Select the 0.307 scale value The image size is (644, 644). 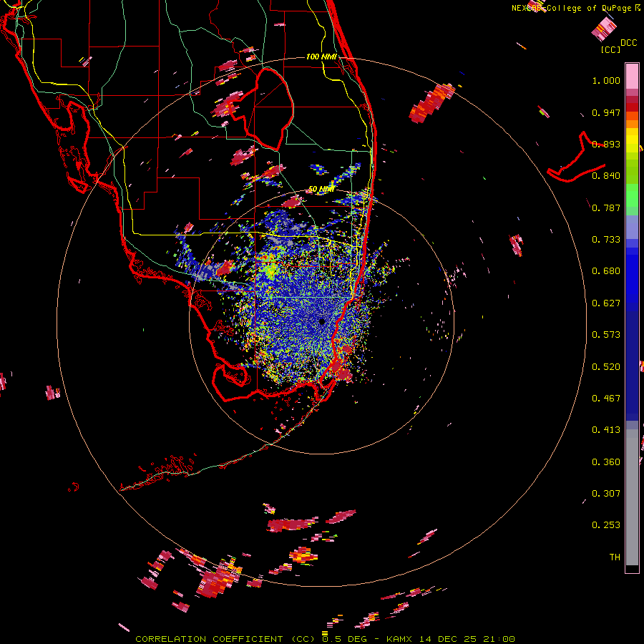pos(606,494)
